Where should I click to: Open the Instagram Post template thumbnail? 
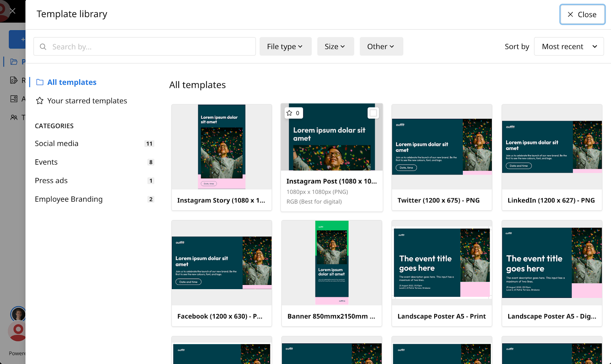(x=332, y=137)
